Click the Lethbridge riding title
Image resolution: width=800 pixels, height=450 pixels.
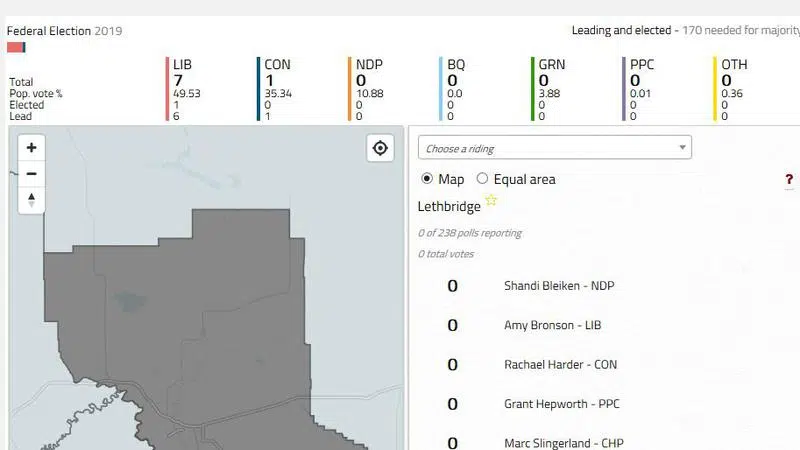coord(448,206)
